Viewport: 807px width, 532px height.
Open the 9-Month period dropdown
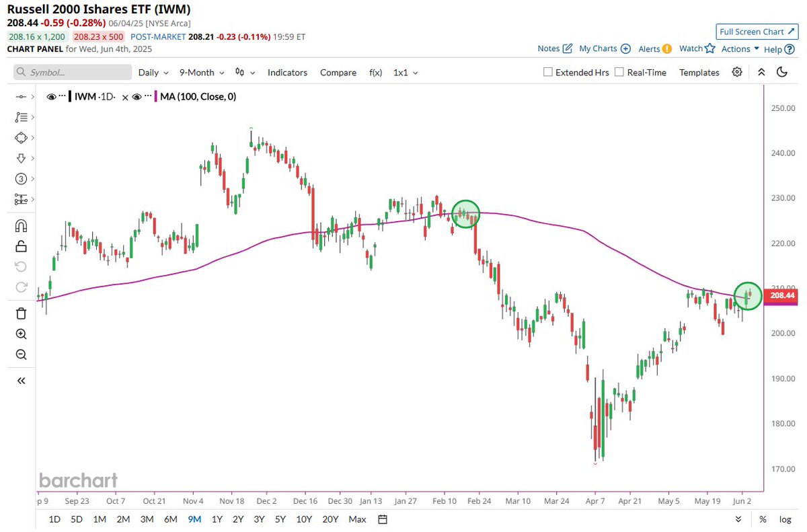(x=201, y=72)
